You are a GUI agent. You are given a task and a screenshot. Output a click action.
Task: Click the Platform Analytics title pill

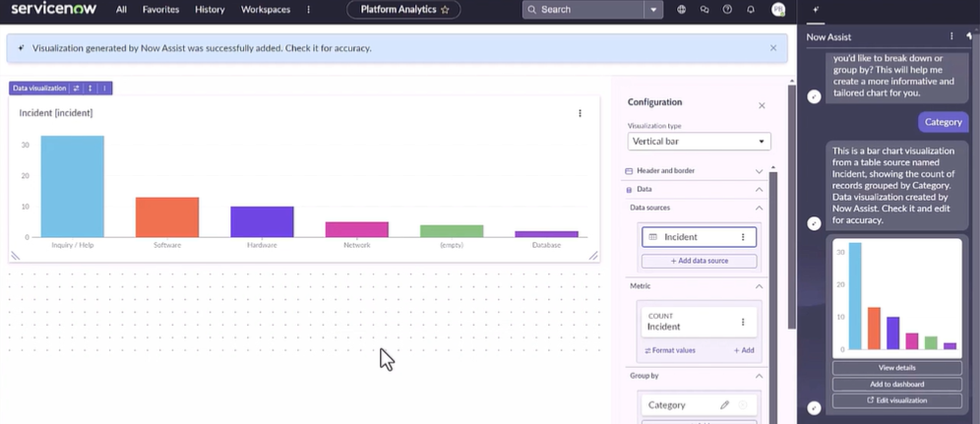click(403, 10)
